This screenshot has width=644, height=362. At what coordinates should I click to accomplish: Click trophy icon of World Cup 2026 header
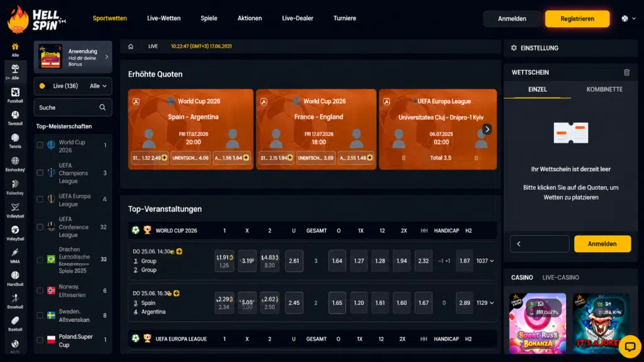(x=147, y=230)
